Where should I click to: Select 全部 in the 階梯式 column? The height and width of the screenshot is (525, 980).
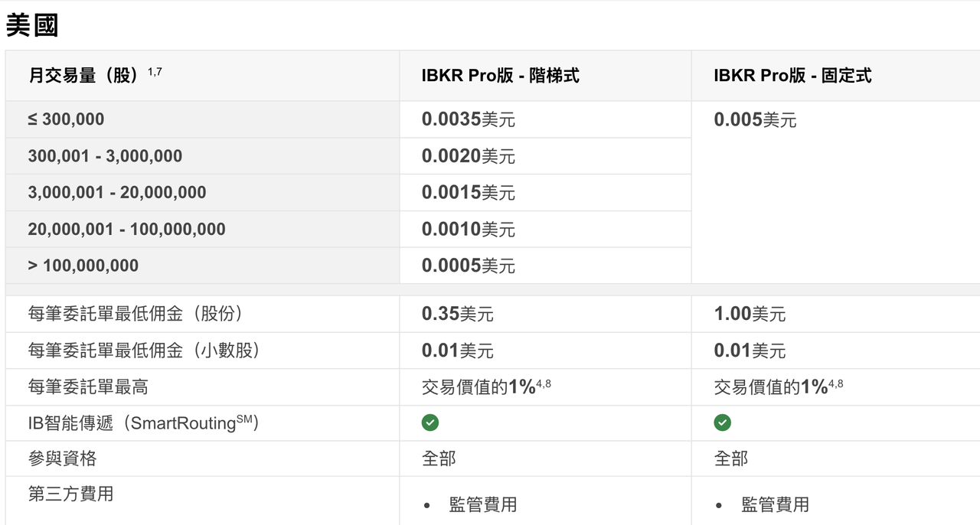[x=439, y=458]
